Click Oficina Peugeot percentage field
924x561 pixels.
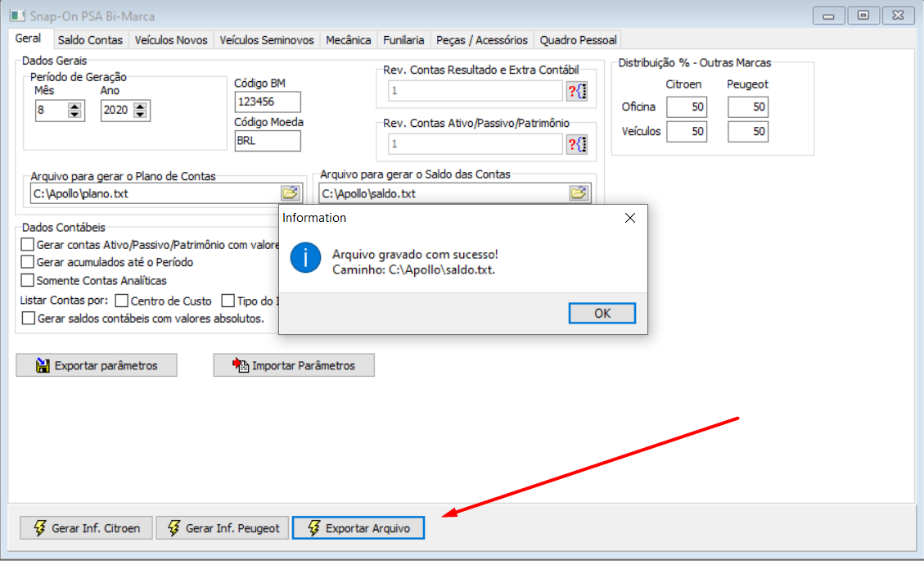tap(748, 106)
